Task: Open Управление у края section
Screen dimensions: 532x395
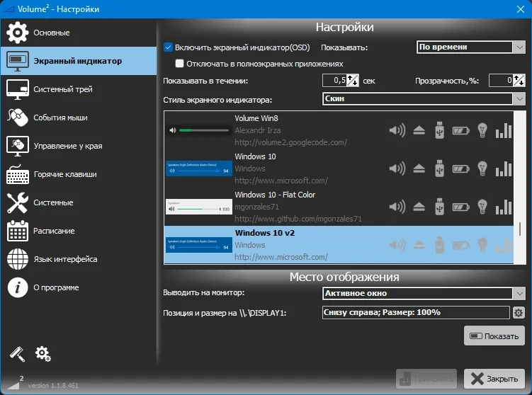Action: tap(78, 146)
